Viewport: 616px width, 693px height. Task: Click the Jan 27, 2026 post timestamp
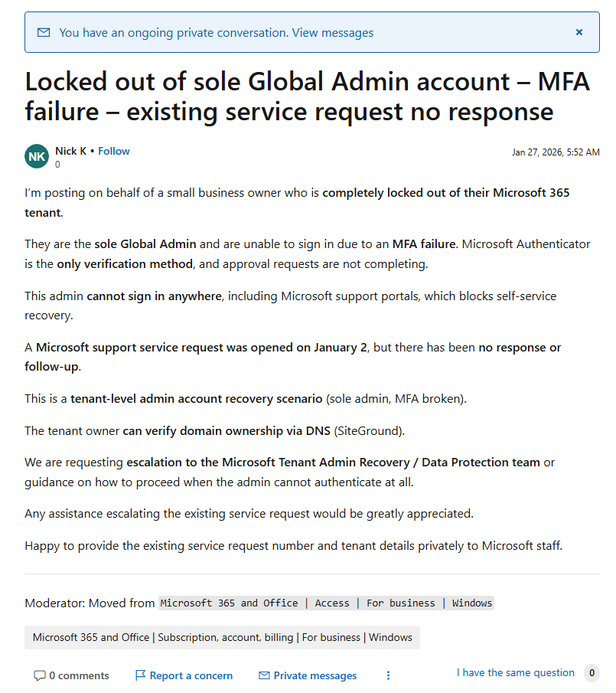click(x=556, y=152)
